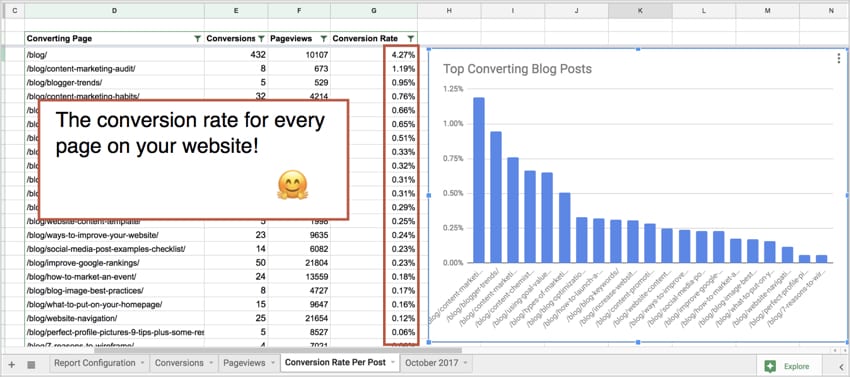Switch to the Report Configuration sheet tab
This screenshot has width=850, height=377.
pyautogui.click(x=95, y=363)
